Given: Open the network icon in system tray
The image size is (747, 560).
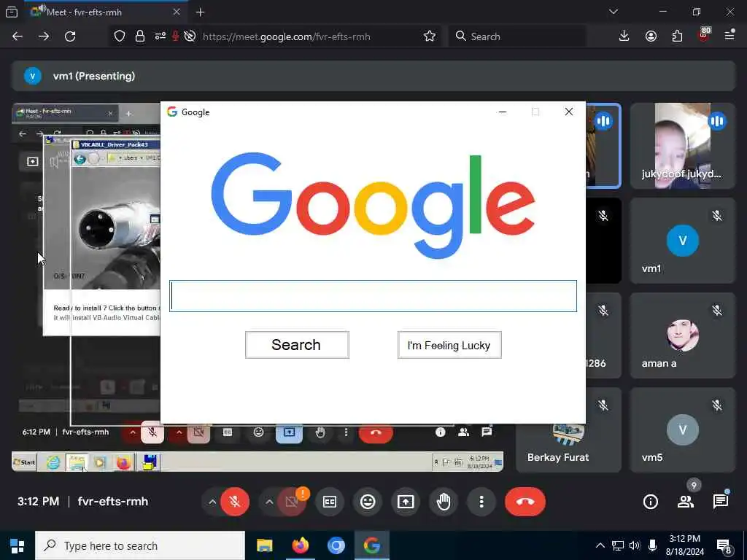Looking at the screenshot, I should click(617, 545).
